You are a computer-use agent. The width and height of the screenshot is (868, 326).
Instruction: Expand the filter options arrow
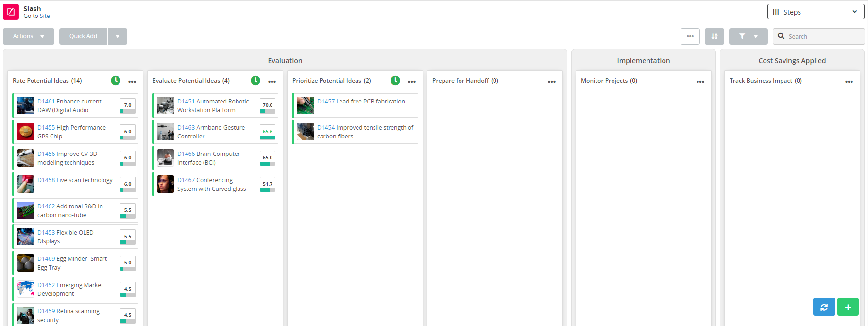756,36
